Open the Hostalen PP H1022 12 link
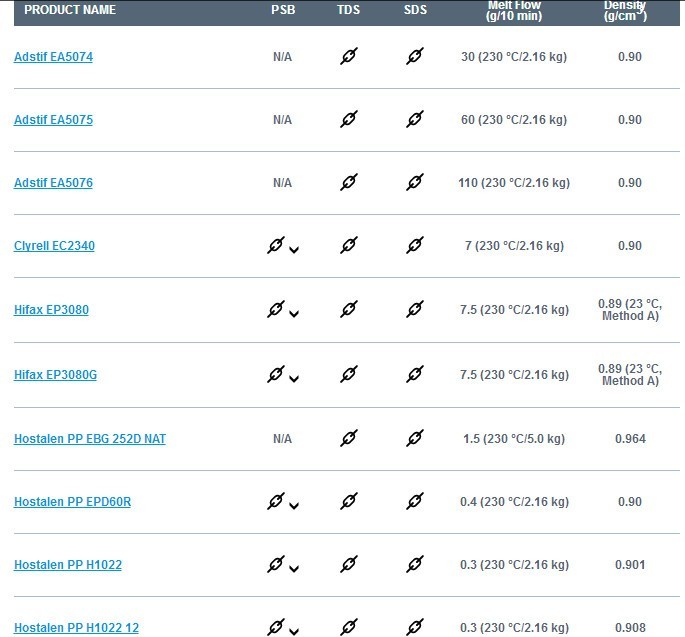Screen dimensions: 685x637 (76, 628)
